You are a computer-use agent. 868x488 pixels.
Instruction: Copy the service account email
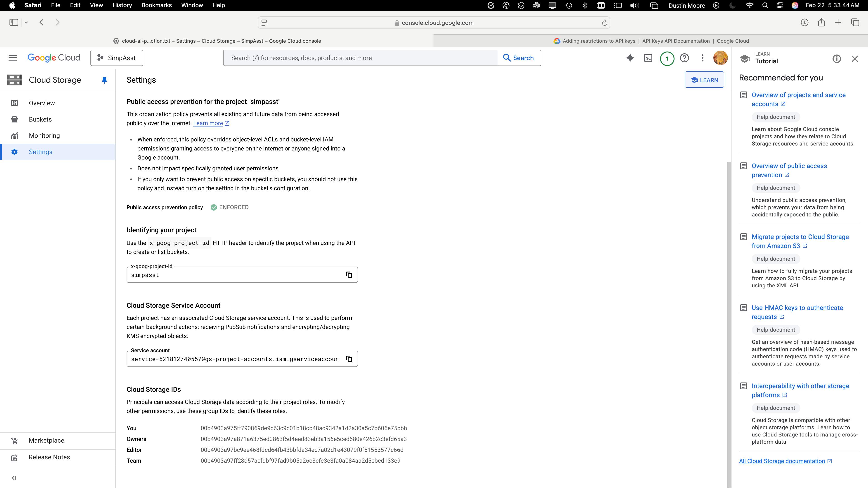pyautogui.click(x=349, y=359)
